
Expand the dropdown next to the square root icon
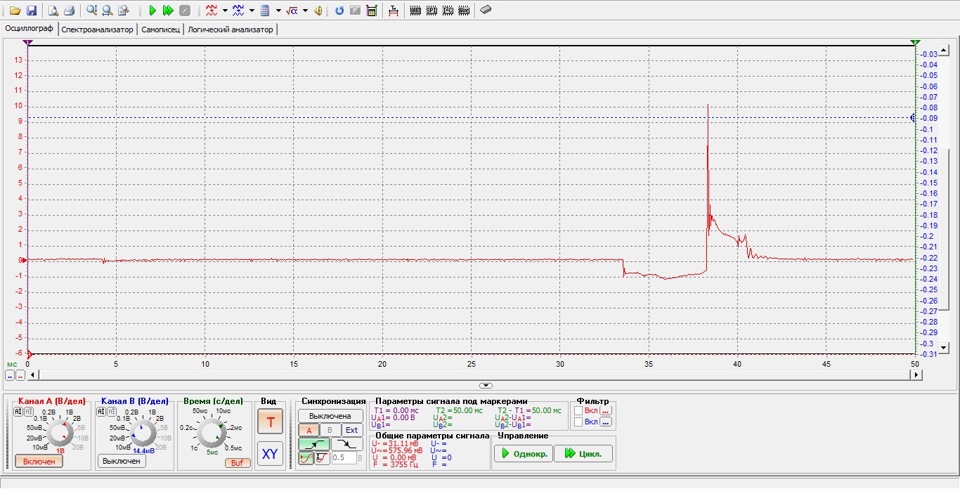(305, 10)
